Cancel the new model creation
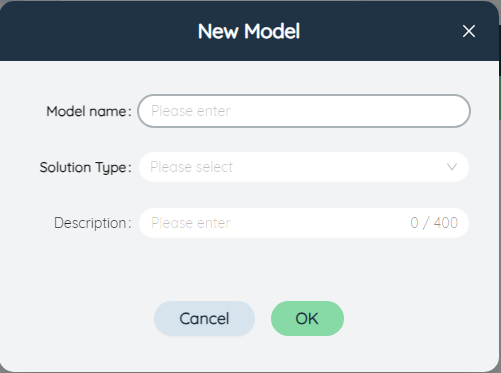The width and height of the screenshot is (501, 373). 204,318
